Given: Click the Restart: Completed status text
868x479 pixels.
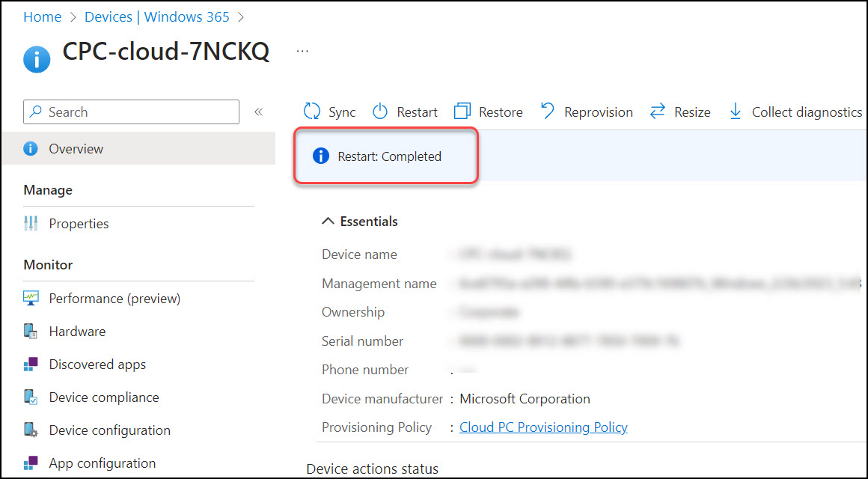Looking at the screenshot, I should [390, 156].
